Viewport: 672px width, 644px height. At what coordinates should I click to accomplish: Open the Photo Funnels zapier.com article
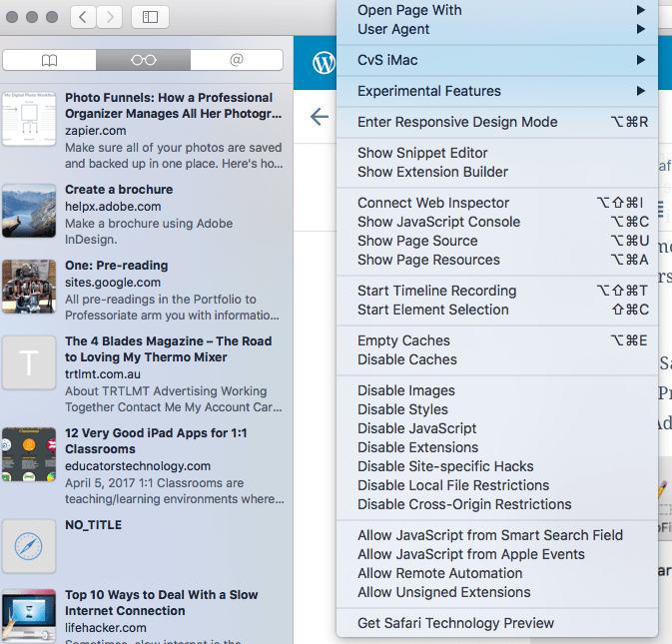coord(169,106)
